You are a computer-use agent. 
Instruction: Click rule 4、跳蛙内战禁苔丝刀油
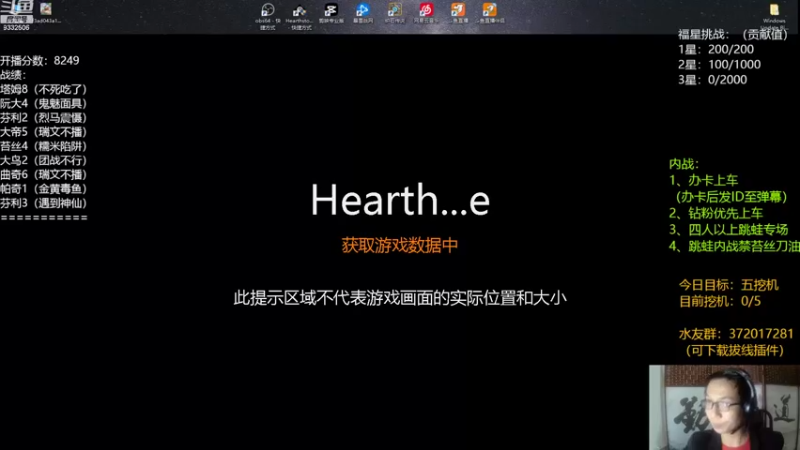[x=734, y=246]
